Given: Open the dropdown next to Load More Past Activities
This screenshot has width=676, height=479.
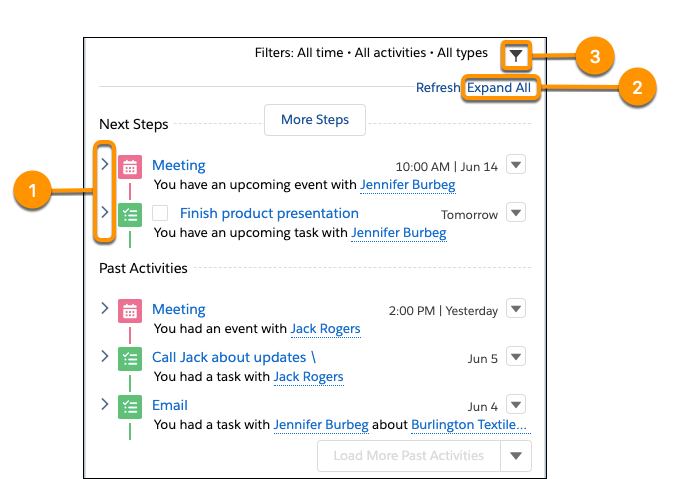Looking at the screenshot, I should (515, 456).
